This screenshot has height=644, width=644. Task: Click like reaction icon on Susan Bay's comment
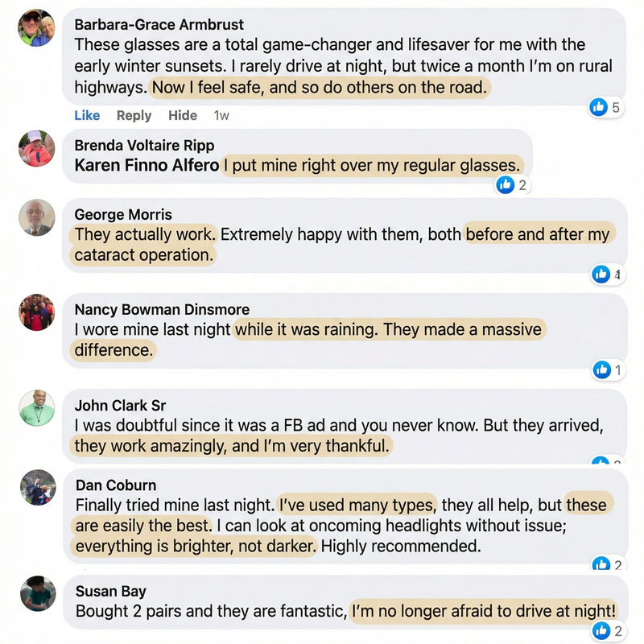click(601, 631)
